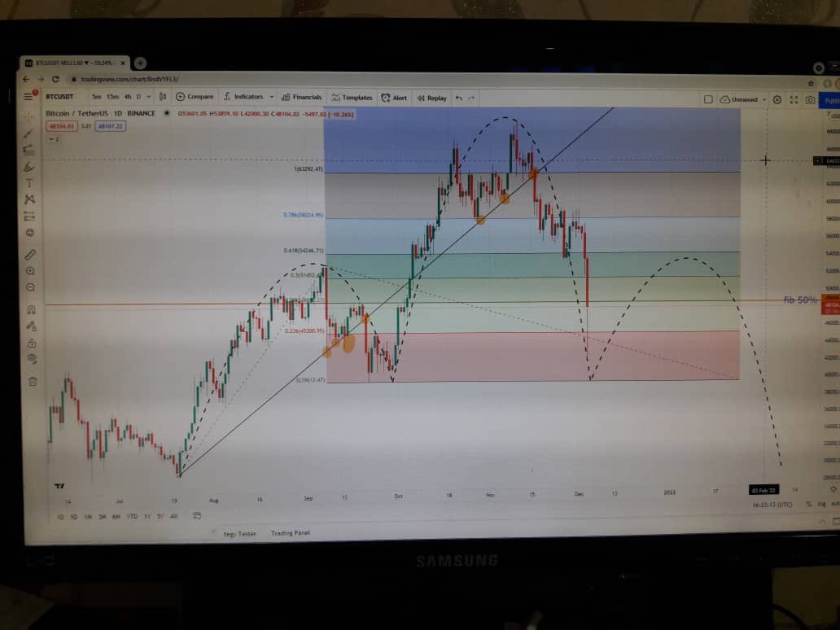
Task: Expand the favorite indicators dropdown arrow
Action: tap(272, 96)
